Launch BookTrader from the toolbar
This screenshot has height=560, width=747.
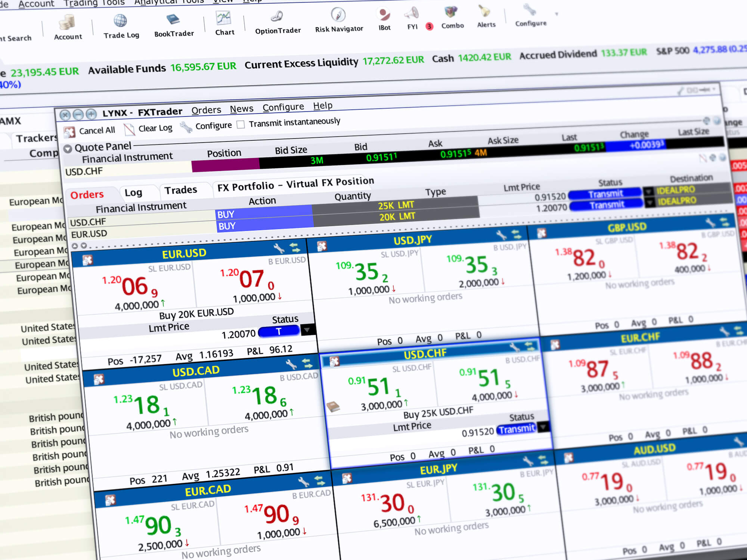(174, 25)
